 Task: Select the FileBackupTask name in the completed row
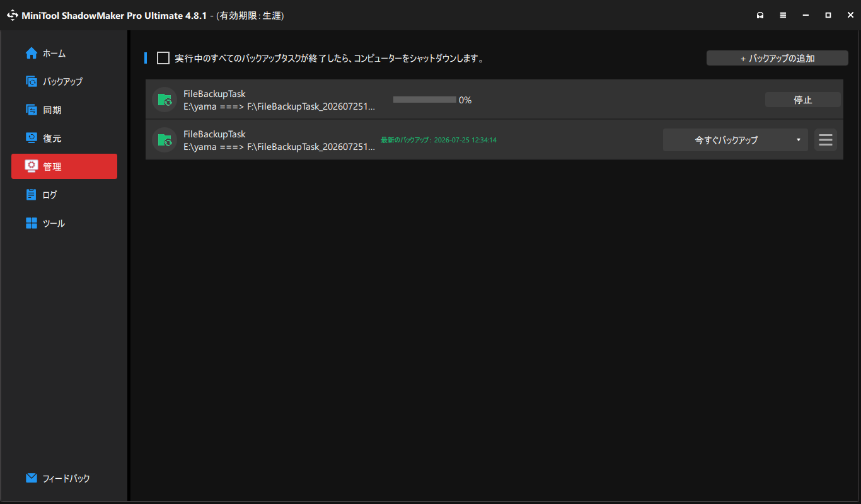214,134
